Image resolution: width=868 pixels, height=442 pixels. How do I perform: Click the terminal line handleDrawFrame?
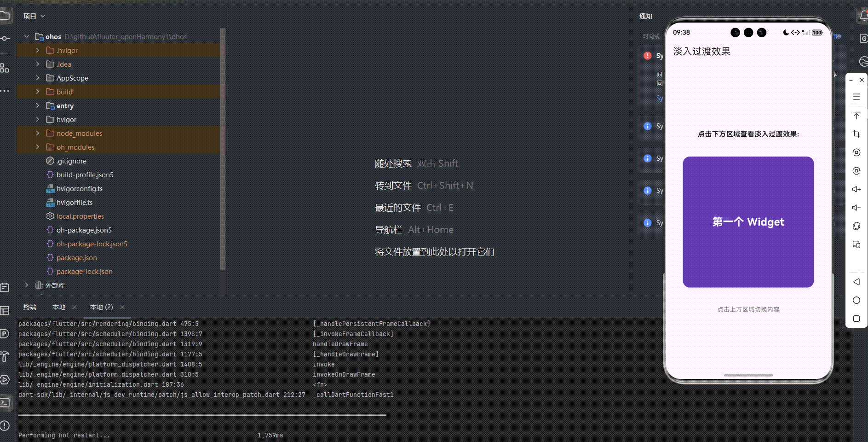(x=340, y=344)
